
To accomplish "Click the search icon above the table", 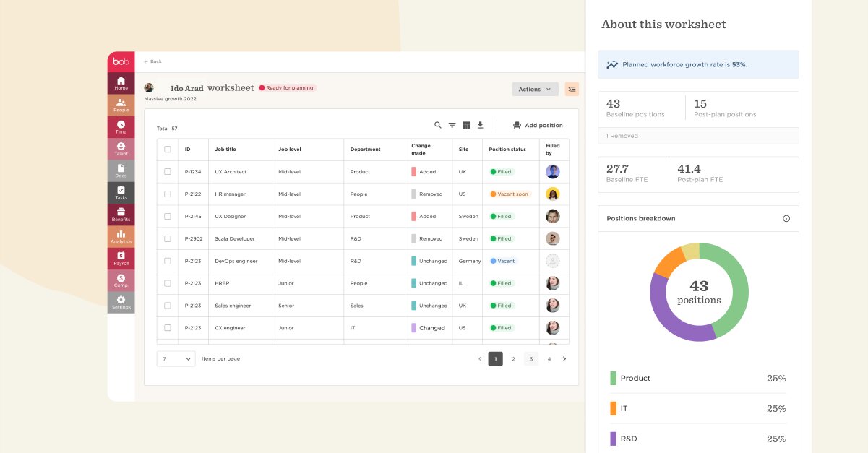I will pos(437,125).
